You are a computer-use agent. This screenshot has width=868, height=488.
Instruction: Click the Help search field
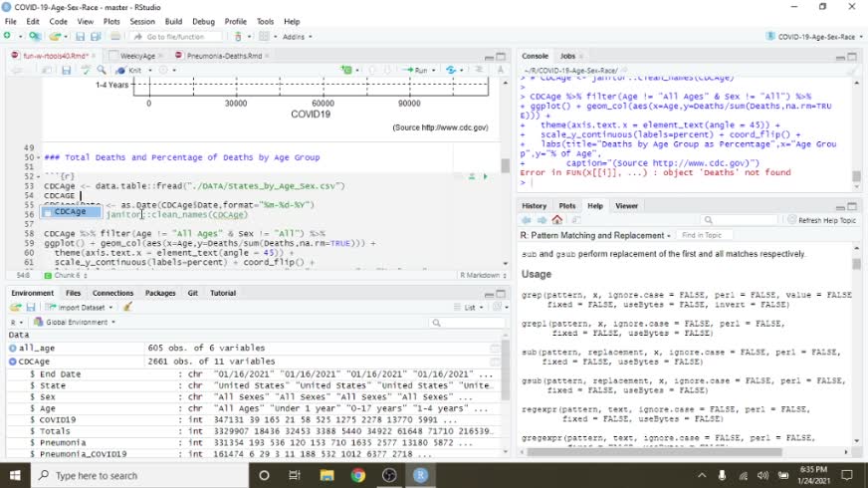click(739, 220)
